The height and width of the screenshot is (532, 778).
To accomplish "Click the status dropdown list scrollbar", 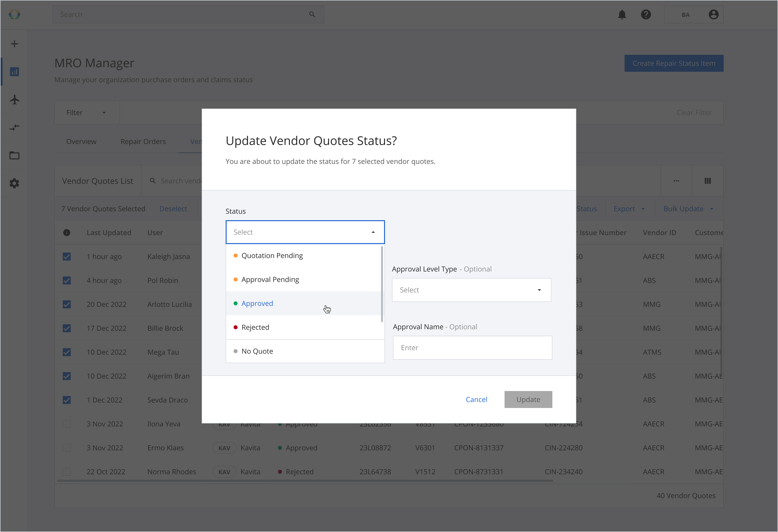I will (x=382, y=284).
